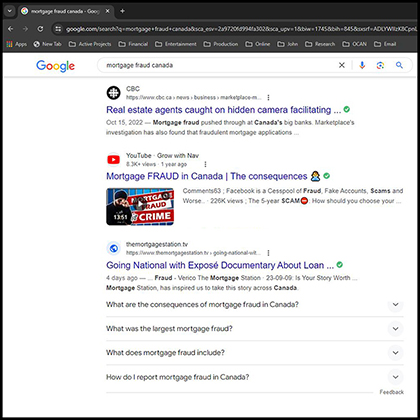Open Google Lens image search icon
This screenshot has width=420, height=420.
pyautogui.click(x=380, y=65)
